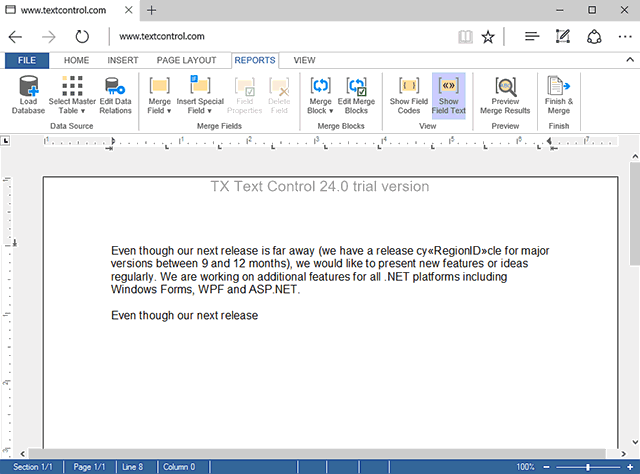Click the Line 8 status entry

click(133, 467)
